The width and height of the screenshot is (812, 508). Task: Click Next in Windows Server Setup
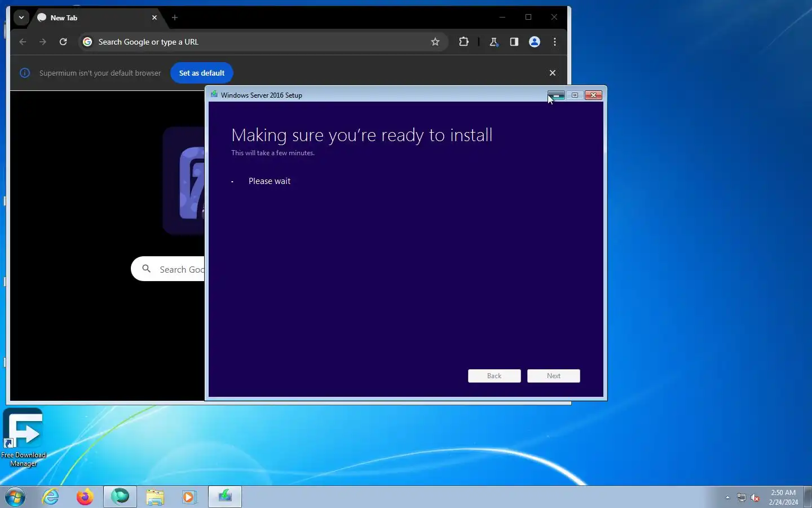pyautogui.click(x=554, y=376)
